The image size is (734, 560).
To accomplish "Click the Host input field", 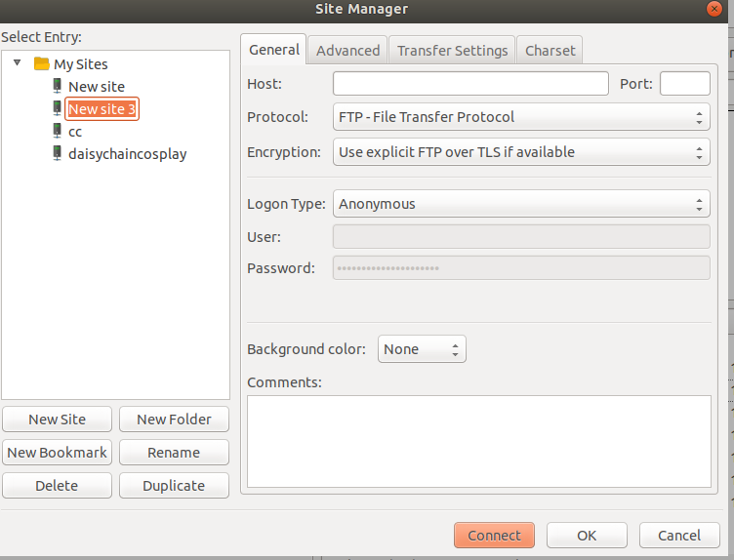I will pyautogui.click(x=470, y=83).
